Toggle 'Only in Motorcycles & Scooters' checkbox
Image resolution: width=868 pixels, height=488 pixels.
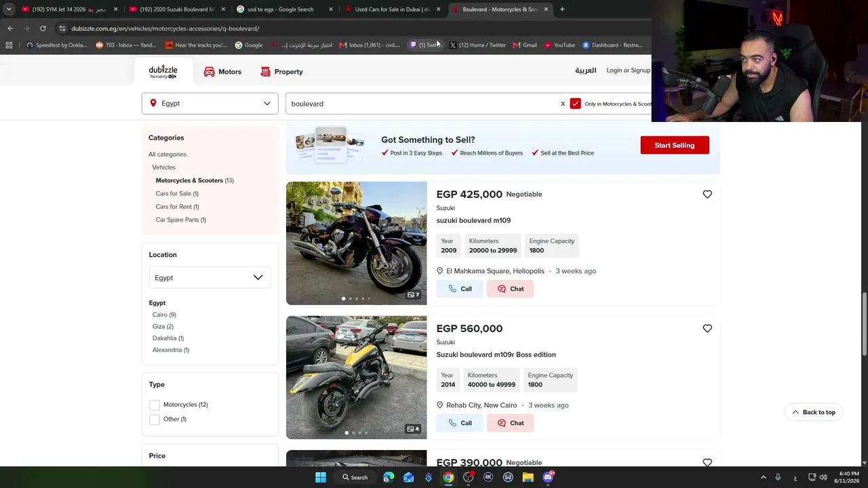tap(576, 104)
